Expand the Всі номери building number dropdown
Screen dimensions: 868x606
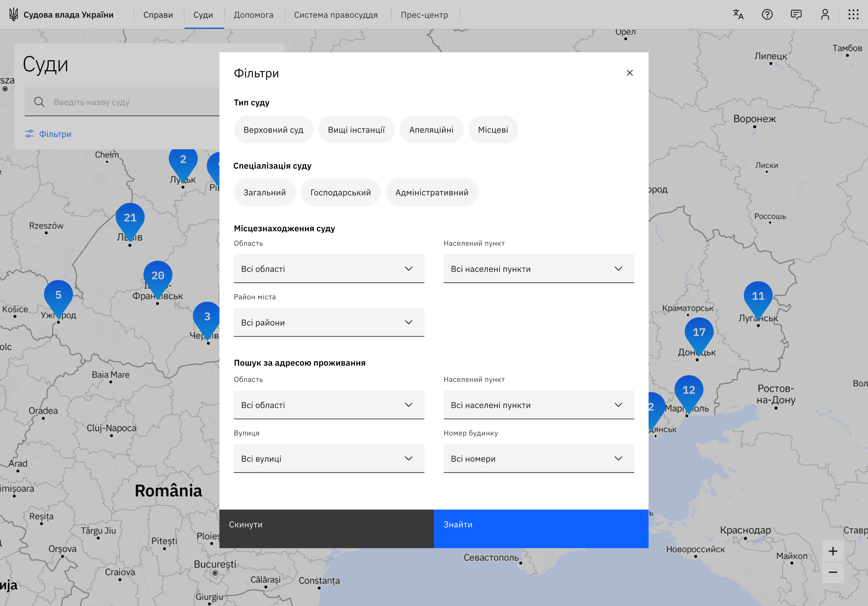(538, 458)
